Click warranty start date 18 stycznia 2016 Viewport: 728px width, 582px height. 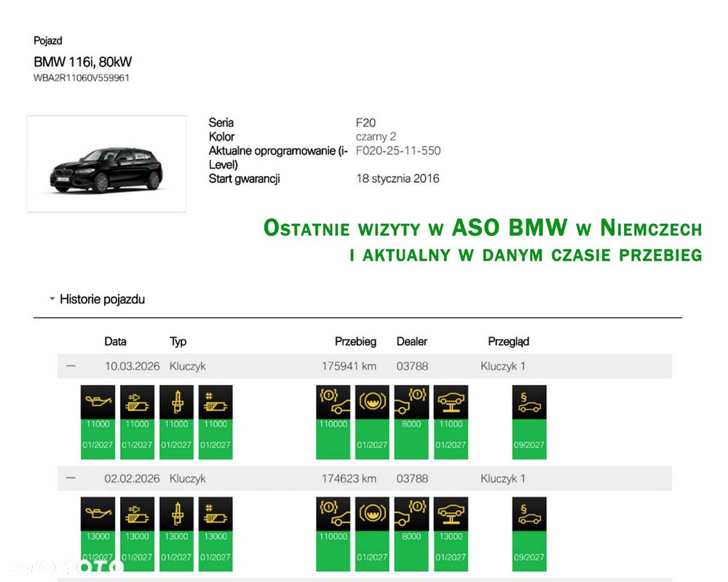click(x=398, y=179)
